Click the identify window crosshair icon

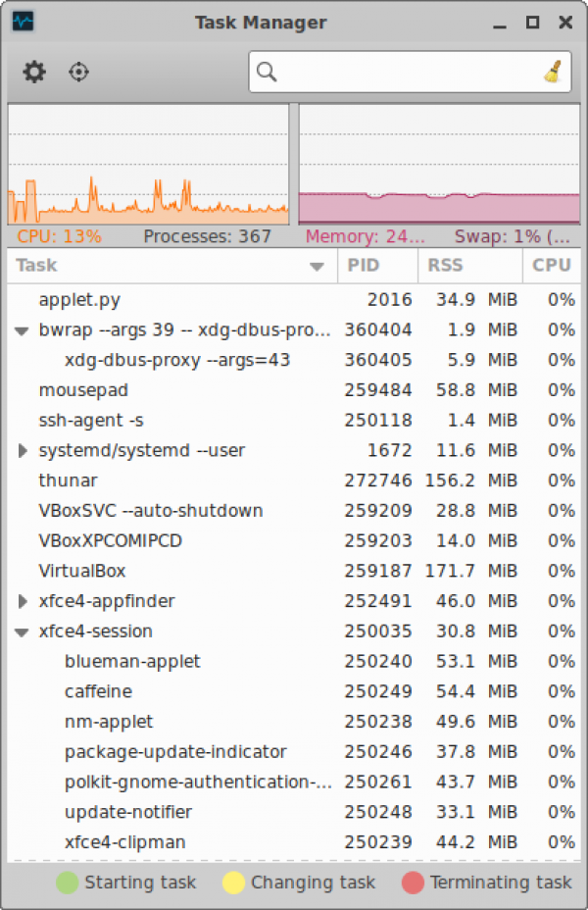pyautogui.click(x=79, y=72)
